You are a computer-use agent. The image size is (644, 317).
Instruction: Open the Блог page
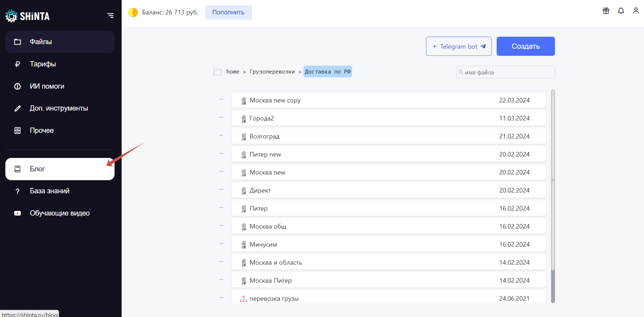tap(60, 169)
